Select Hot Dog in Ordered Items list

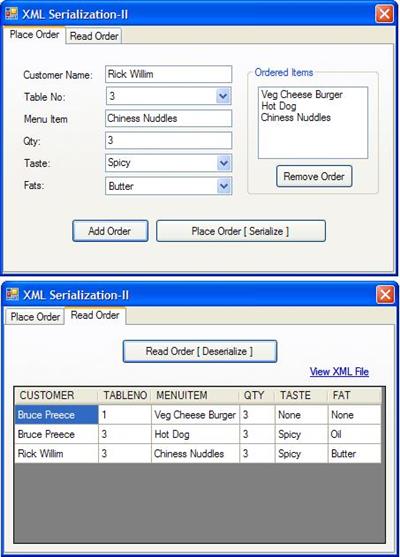[279, 106]
